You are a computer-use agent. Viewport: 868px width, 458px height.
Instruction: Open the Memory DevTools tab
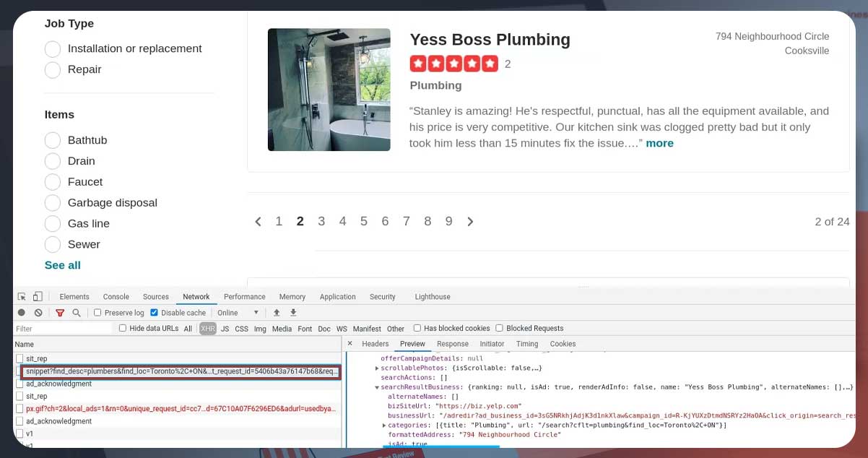(292, 297)
